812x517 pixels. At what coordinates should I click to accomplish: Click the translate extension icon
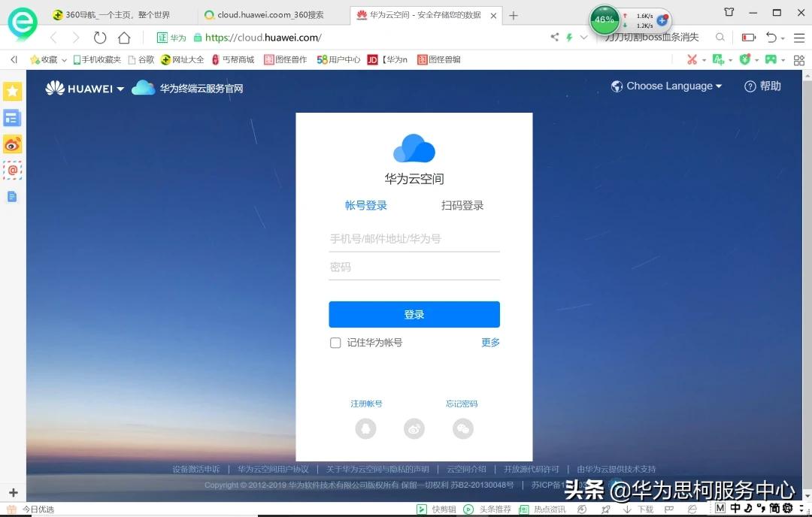point(718,59)
